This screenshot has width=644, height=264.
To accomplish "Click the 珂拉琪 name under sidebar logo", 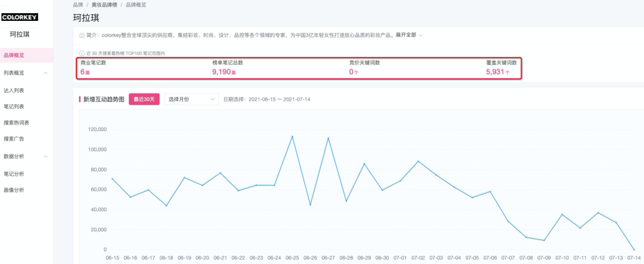I will point(20,35).
